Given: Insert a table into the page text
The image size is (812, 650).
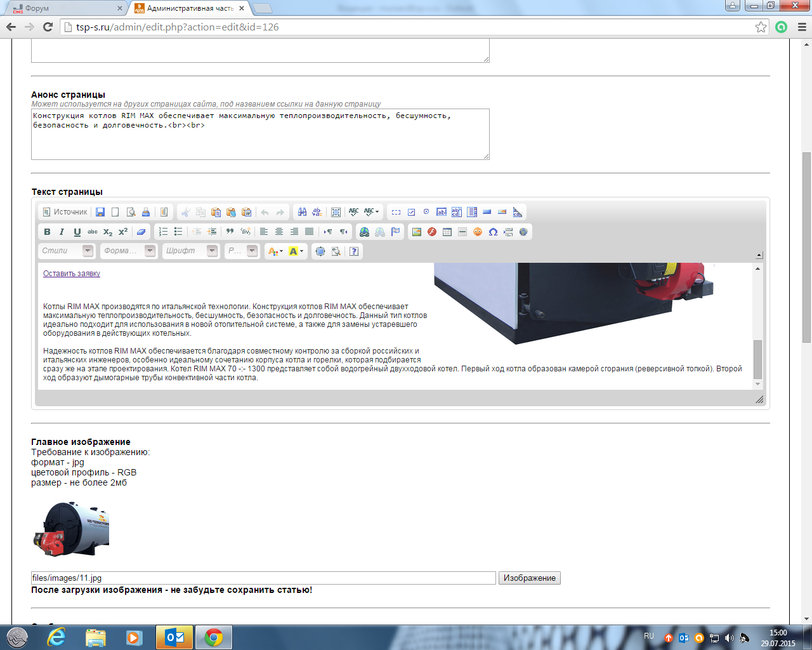Looking at the screenshot, I should (447, 232).
